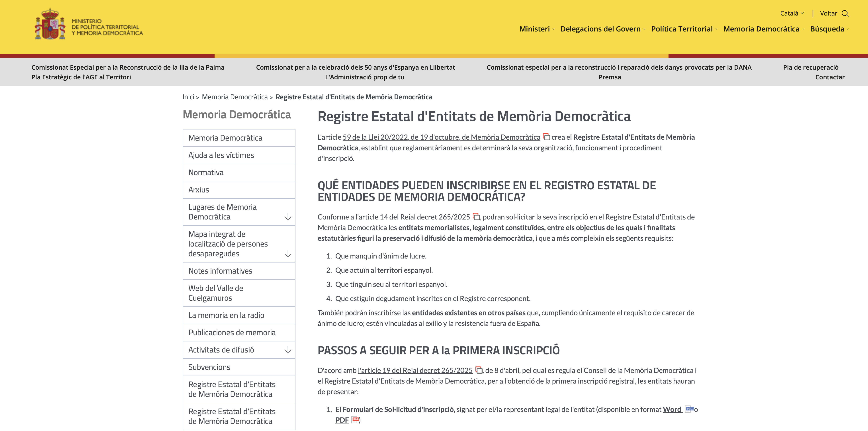
Task: Click external link icon after article 19
Action: [x=479, y=370]
